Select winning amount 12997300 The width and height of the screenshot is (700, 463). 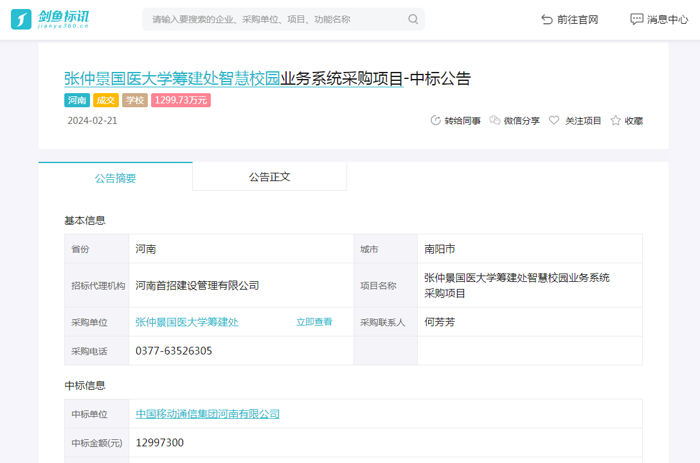(159, 443)
